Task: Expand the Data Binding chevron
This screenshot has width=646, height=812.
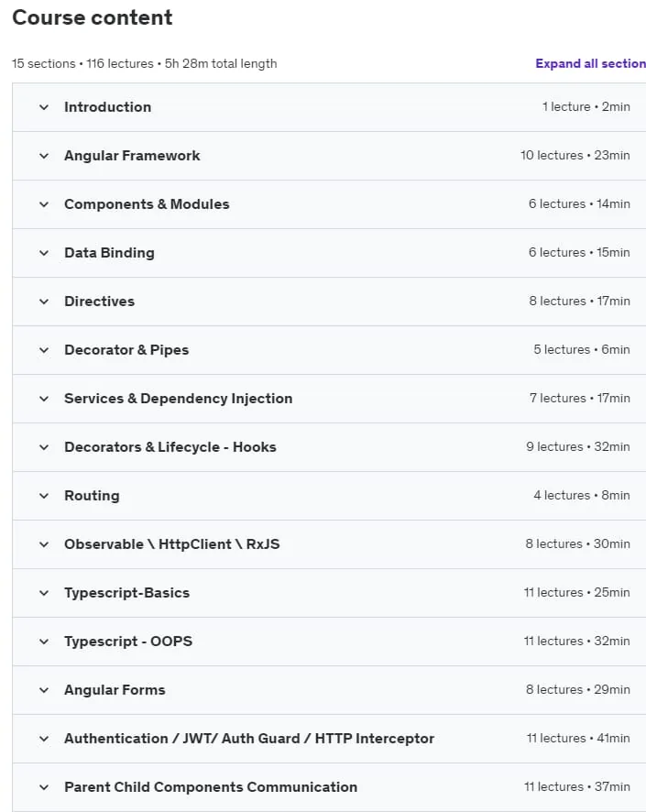Action: coord(44,253)
